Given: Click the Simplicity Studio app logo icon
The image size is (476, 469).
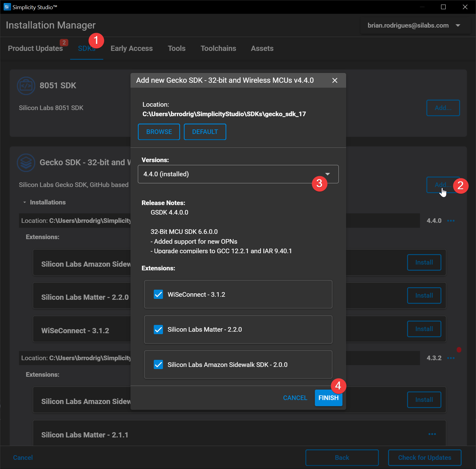Looking at the screenshot, I should [x=7, y=7].
